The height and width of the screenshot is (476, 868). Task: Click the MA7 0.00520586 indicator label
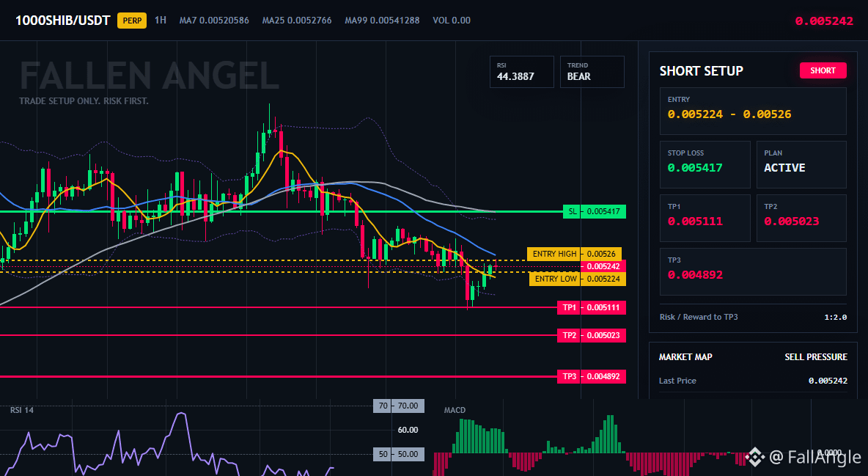(213, 21)
